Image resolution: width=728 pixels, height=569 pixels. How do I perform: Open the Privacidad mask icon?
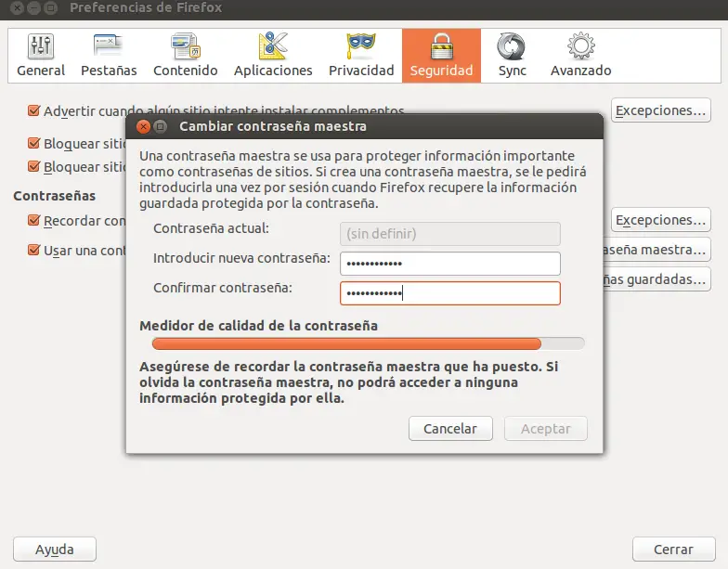pyautogui.click(x=360, y=45)
